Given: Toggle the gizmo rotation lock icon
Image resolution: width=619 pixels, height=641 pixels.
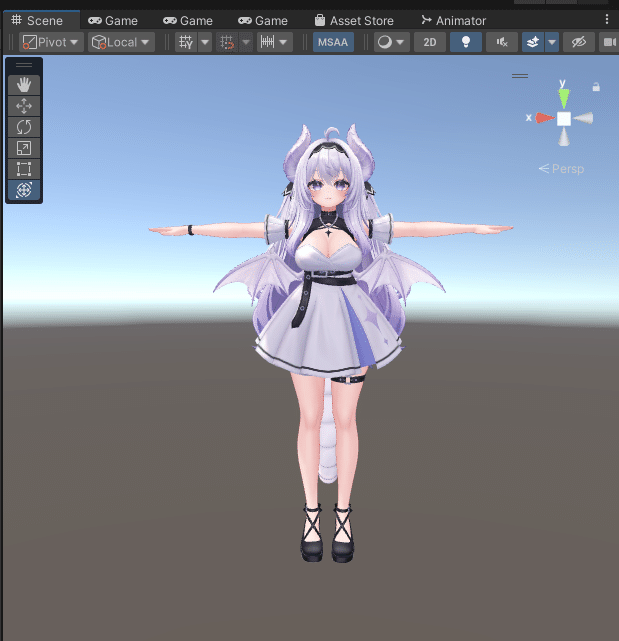Looking at the screenshot, I should (596, 87).
